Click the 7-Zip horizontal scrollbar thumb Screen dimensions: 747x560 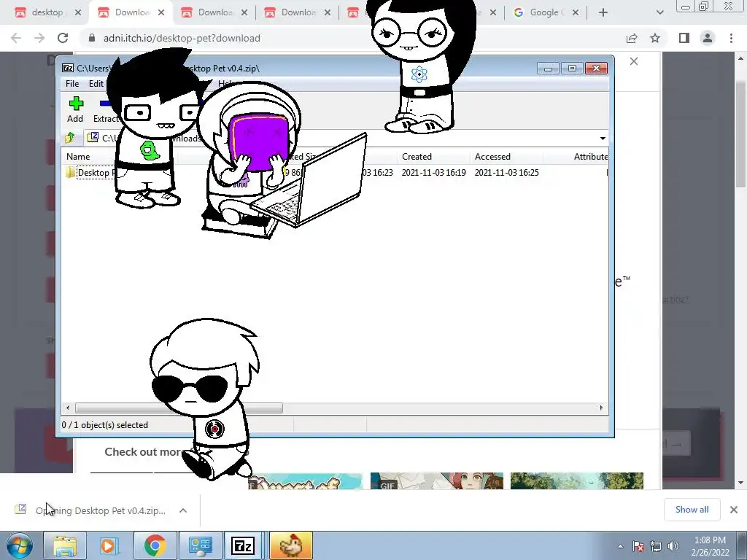179,408
